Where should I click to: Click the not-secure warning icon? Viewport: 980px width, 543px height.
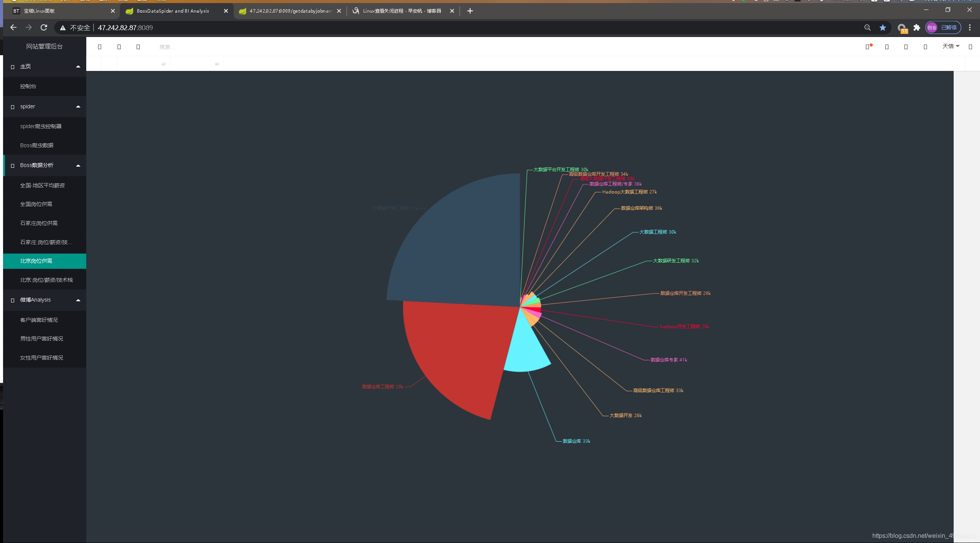[x=63, y=27]
